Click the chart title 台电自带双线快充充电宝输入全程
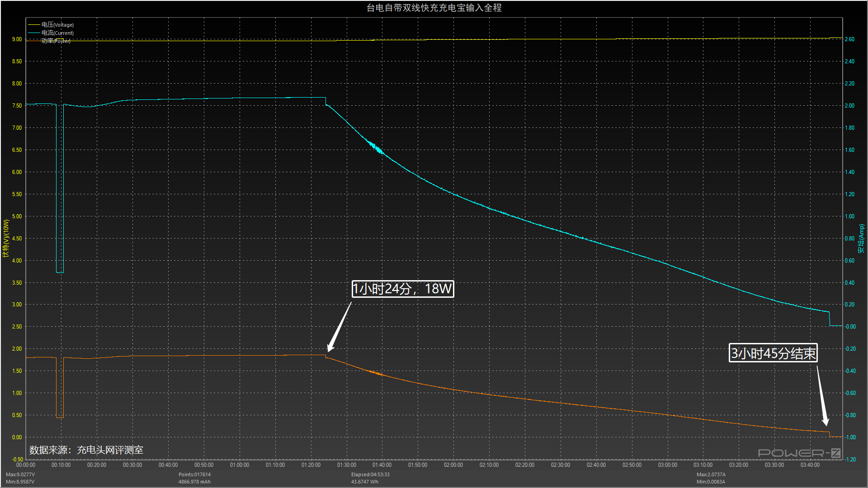The image size is (868, 488). 434,8
